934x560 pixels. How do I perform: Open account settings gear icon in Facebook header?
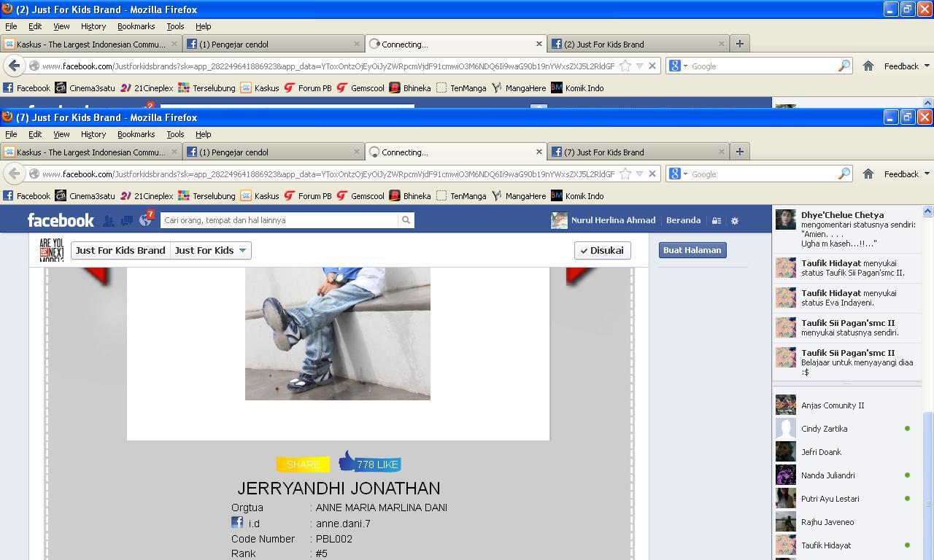pyautogui.click(x=735, y=221)
